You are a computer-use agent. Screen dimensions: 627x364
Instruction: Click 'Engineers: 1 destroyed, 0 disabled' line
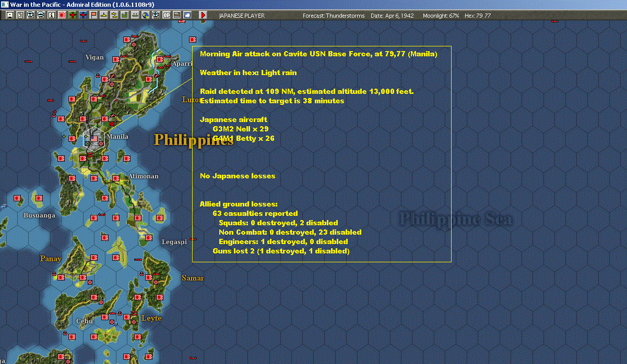click(283, 241)
